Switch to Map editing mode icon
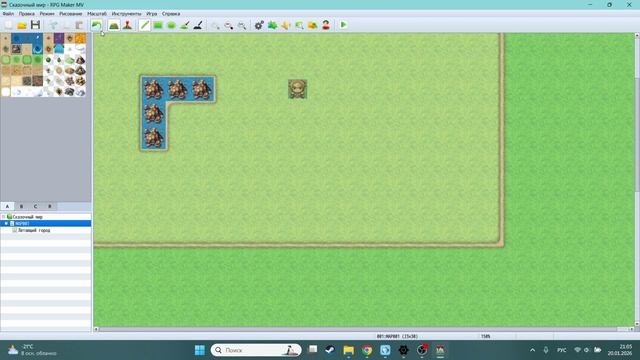Image resolution: width=640 pixels, height=360 pixels. coord(114,25)
